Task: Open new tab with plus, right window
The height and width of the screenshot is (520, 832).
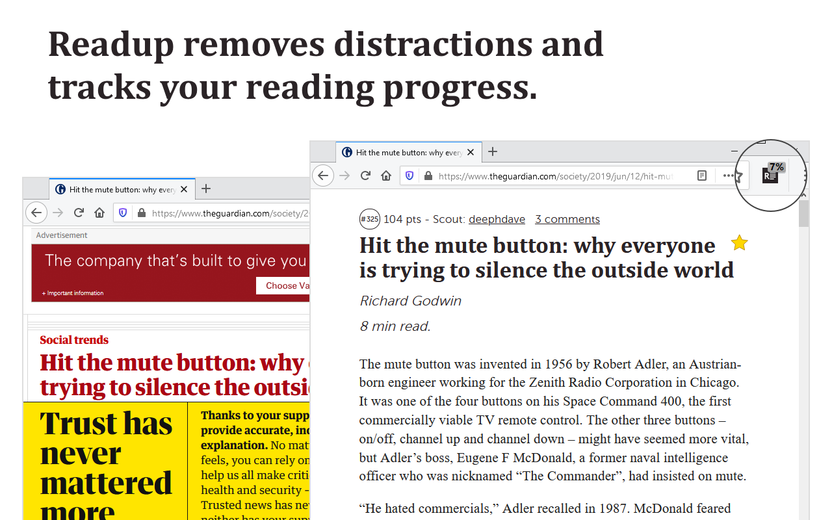Action: tap(492, 152)
